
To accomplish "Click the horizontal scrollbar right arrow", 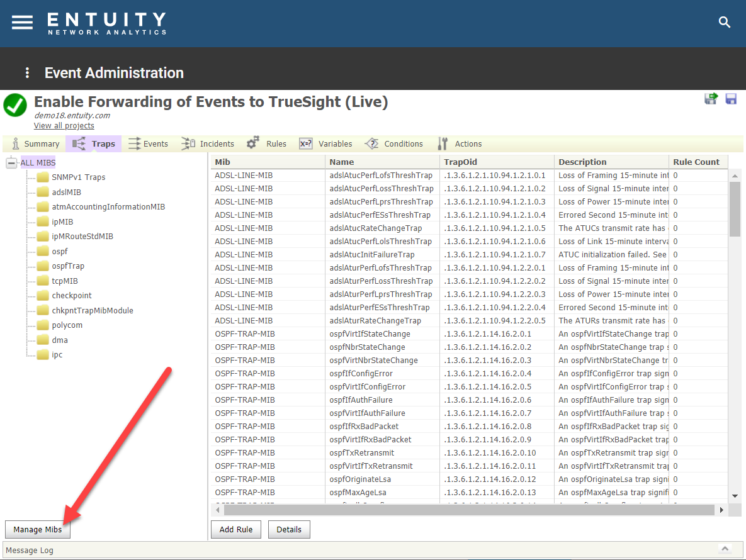I will click(x=721, y=510).
